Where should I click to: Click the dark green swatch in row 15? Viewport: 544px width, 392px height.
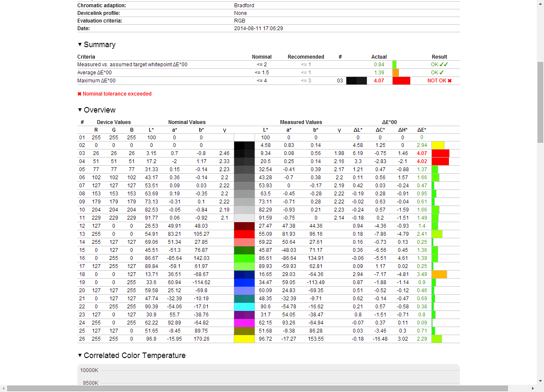(x=244, y=250)
